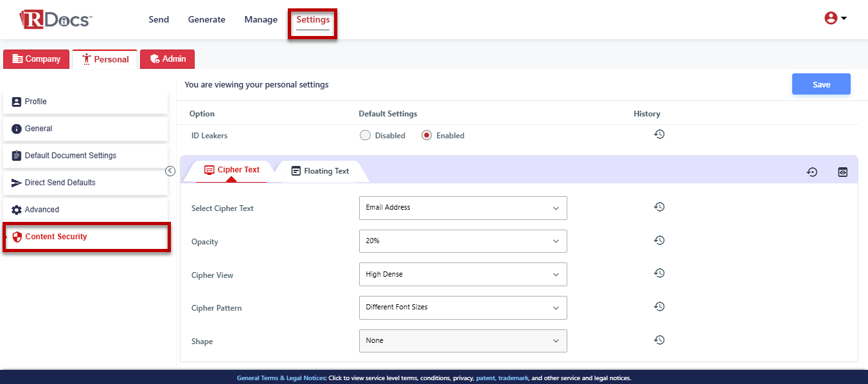Viewport: 868px width, 384px height.
Task: Expand the Opacity dropdown
Action: point(463,241)
